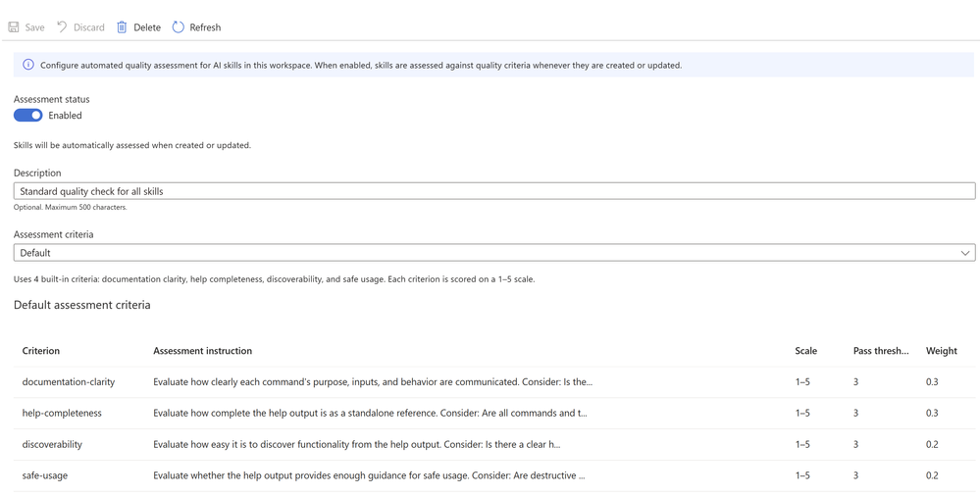
Task: Disable the Assessment status toggle
Action: [28, 116]
